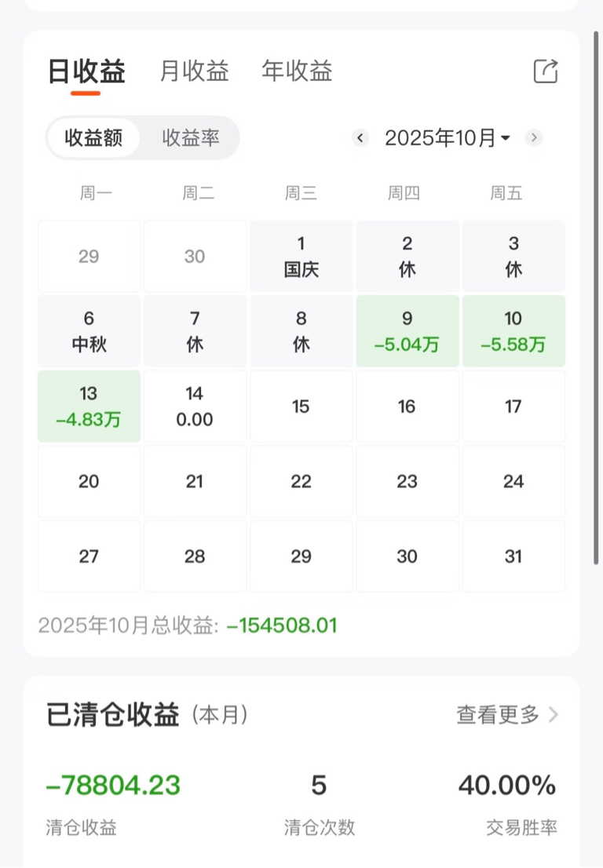The height and width of the screenshot is (868, 603).
Task: Click the -78804.23 清仓收益 figure
Action: click(x=113, y=785)
